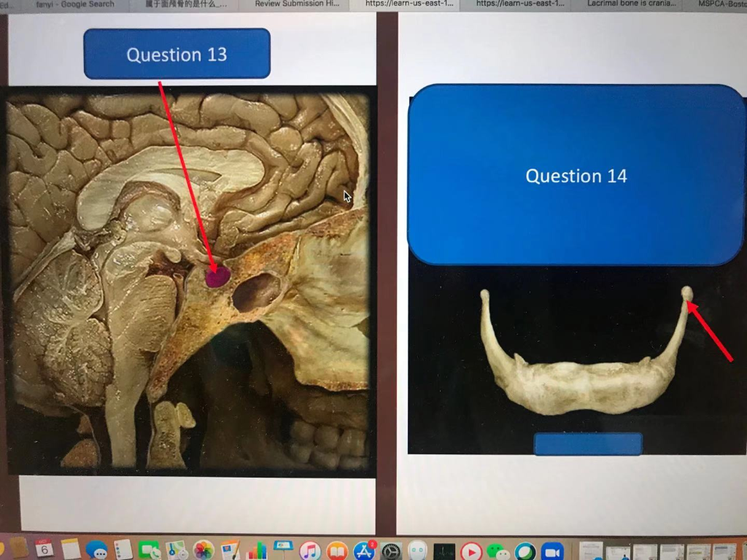Image resolution: width=747 pixels, height=560 pixels.
Task: Open Keynote from the dock
Action: click(x=284, y=550)
